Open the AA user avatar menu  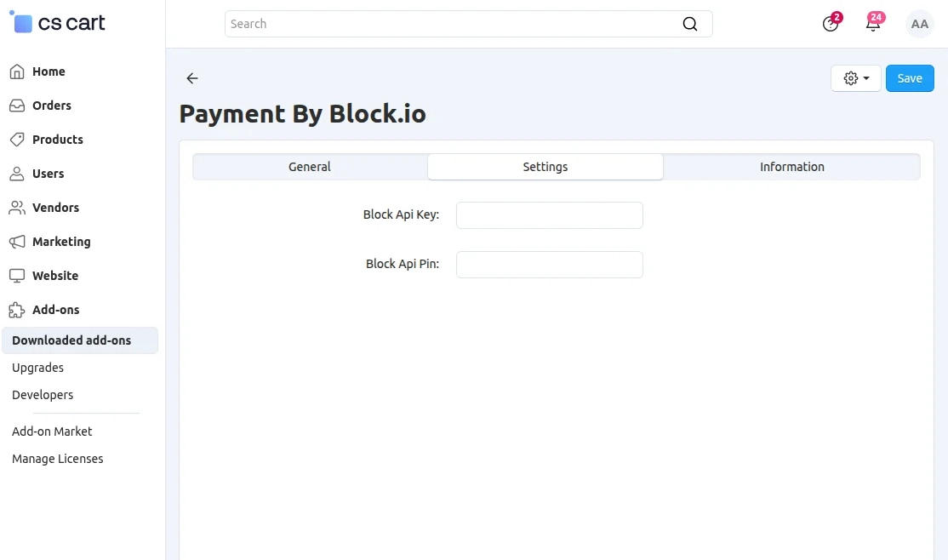coord(920,24)
